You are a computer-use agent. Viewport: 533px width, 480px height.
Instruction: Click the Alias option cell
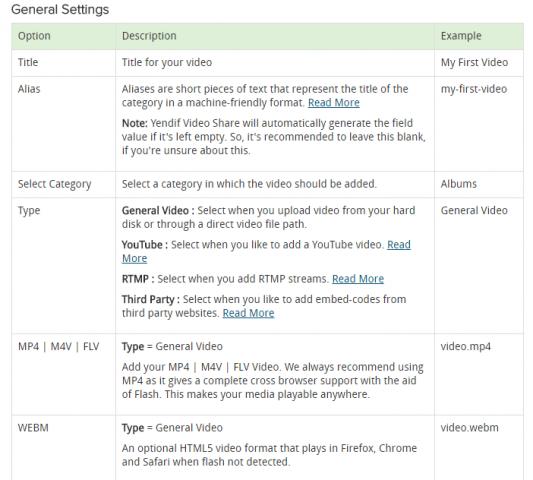(63, 124)
